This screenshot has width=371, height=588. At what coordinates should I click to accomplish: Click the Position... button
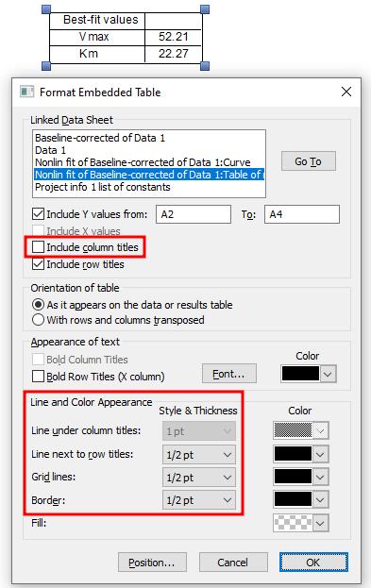point(152,563)
